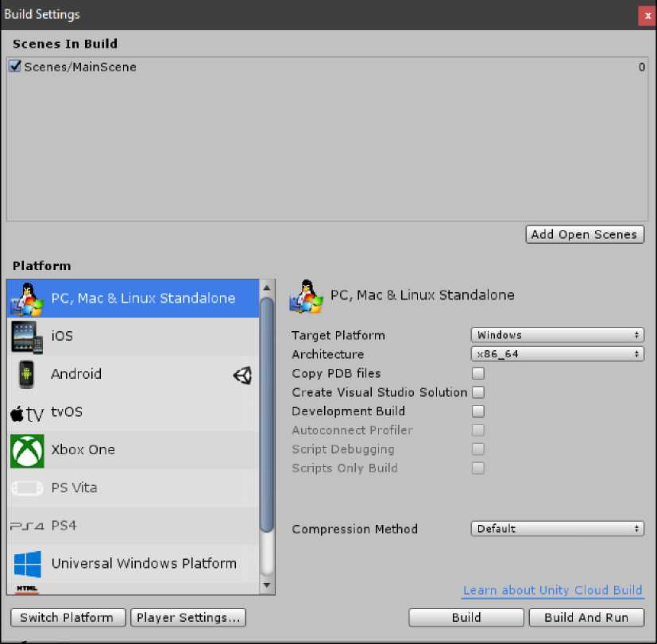Click the scene index number 0

tap(641, 67)
